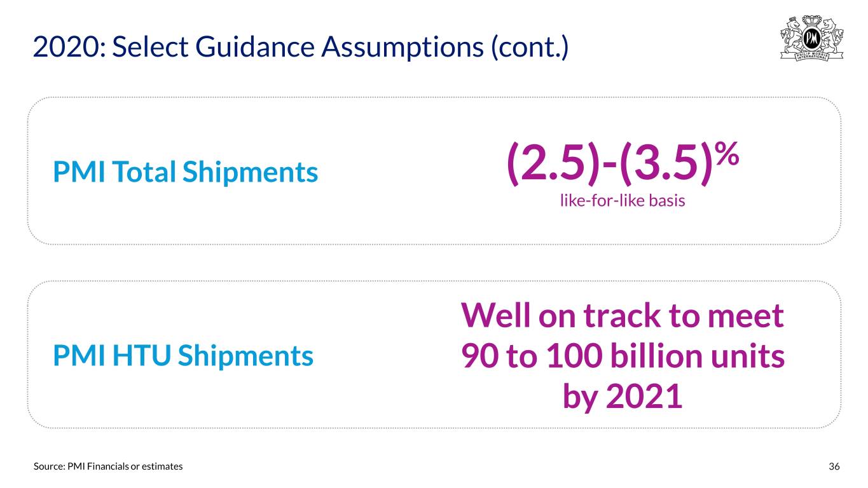Image resolution: width=868 pixels, height=488 pixels.
Task: Click the "by 2021" text line
Action: (x=622, y=398)
